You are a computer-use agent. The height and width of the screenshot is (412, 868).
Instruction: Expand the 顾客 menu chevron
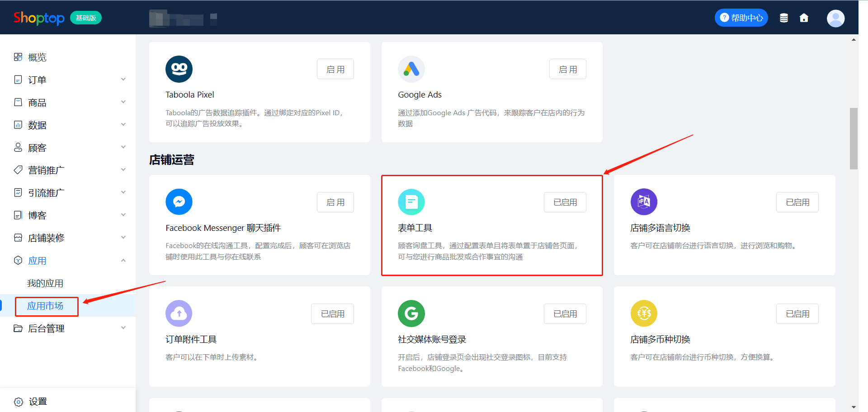(x=123, y=147)
